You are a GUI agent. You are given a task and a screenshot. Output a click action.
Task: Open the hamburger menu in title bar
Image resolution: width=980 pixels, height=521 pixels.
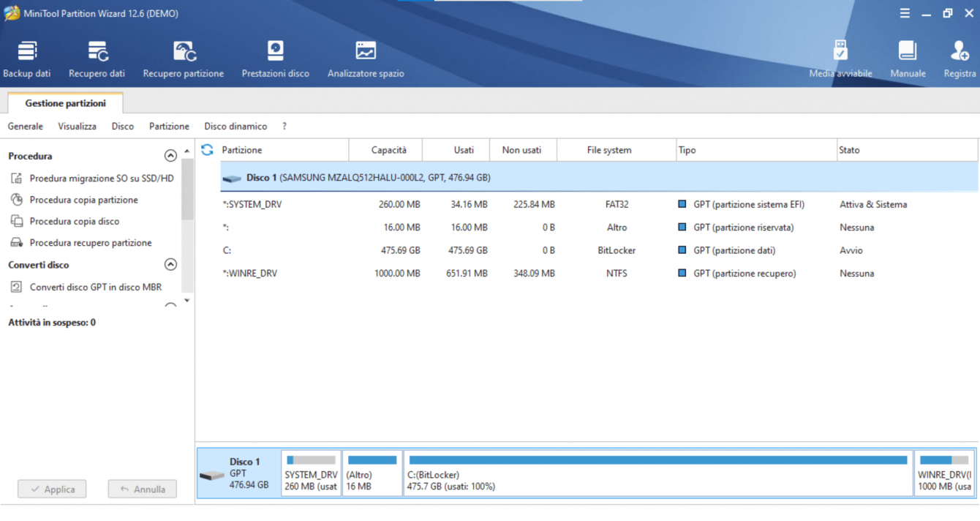(905, 13)
